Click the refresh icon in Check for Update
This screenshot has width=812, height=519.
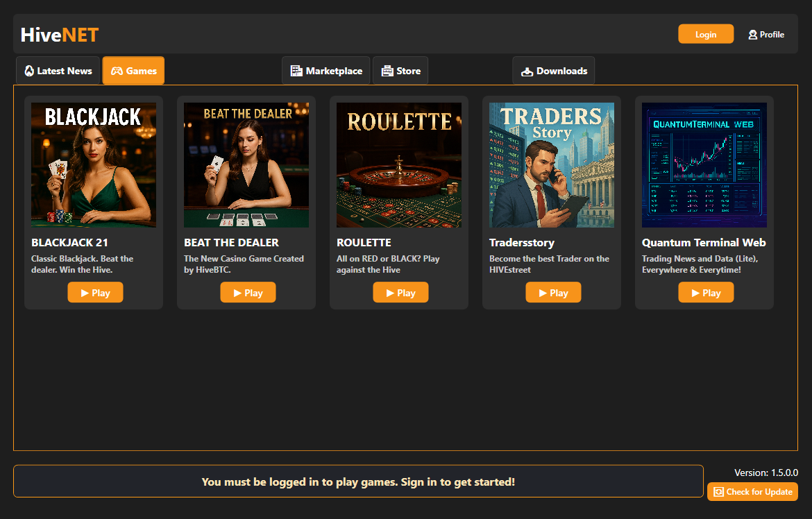(719, 492)
